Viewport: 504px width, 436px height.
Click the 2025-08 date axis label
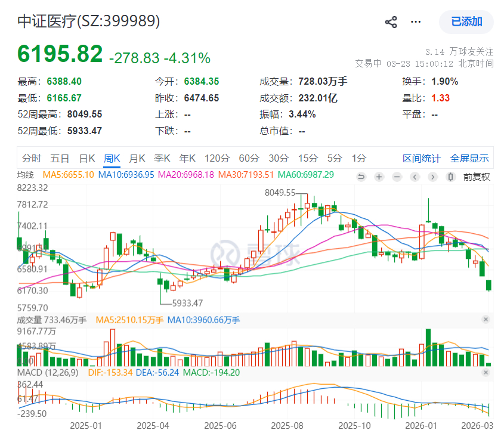point(287,426)
